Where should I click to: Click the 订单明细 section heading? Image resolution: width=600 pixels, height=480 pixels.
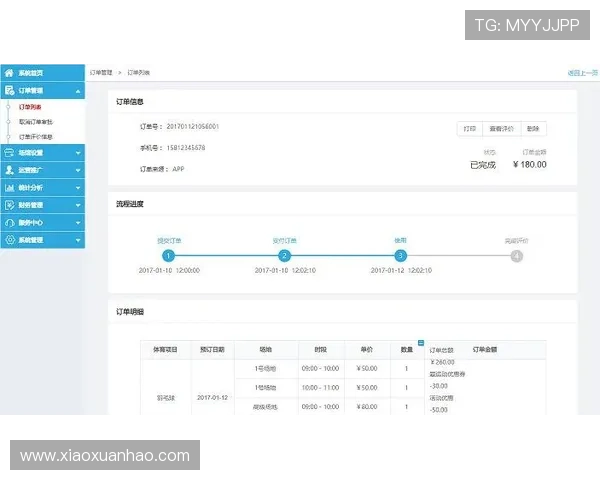(130, 312)
